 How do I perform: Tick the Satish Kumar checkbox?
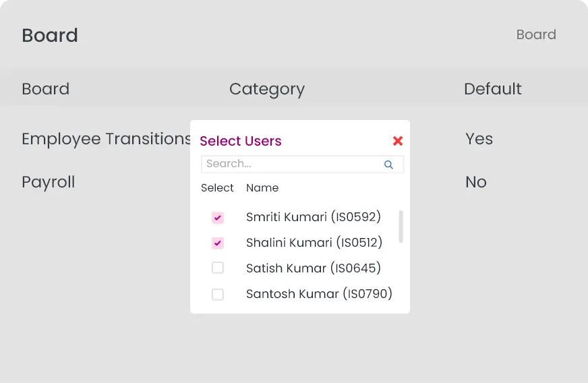(x=218, y=268)
